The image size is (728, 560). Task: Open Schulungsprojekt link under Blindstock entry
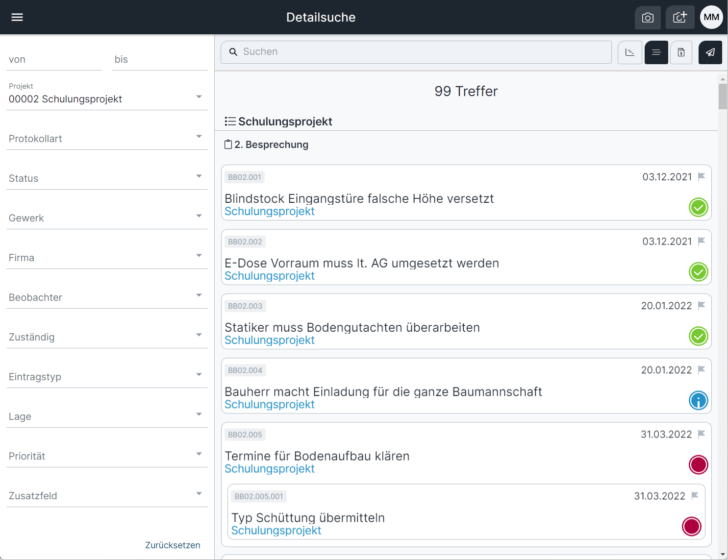[x=270, y=211]
